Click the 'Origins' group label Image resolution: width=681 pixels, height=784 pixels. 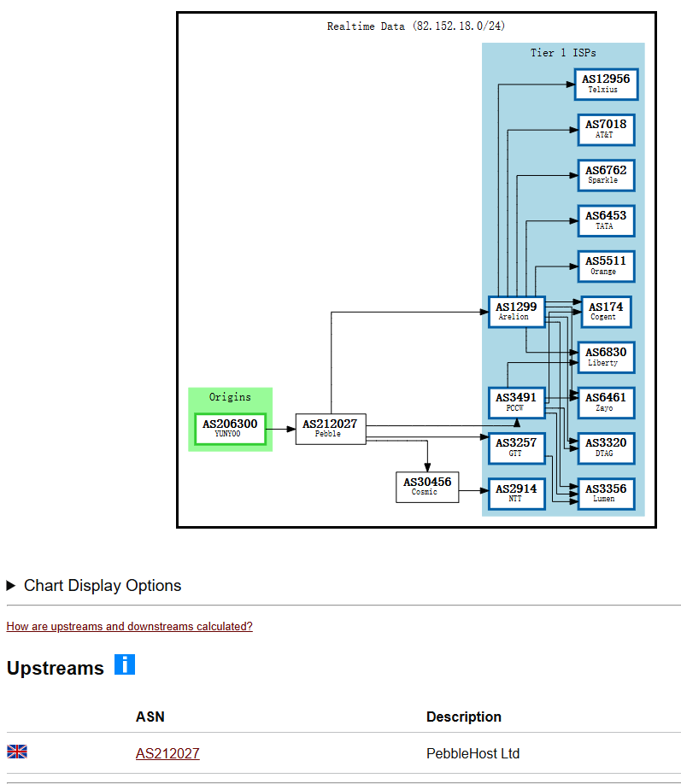coord(230,397)
